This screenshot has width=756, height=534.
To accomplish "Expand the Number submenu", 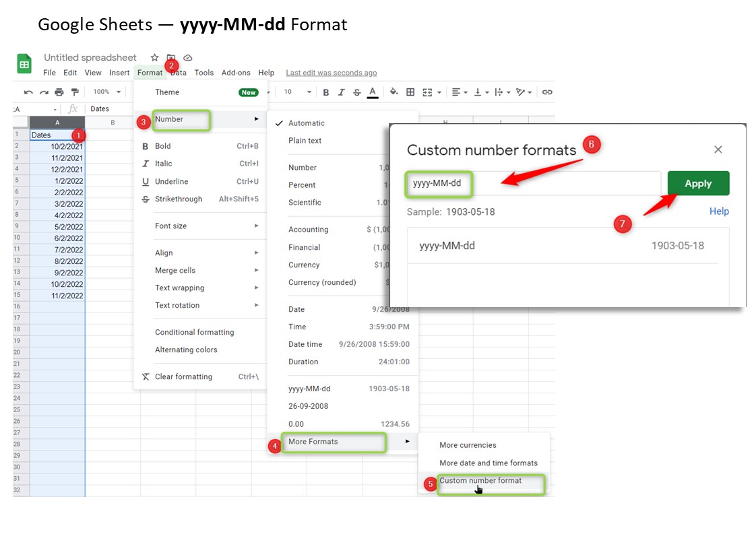I will [200, 119].
